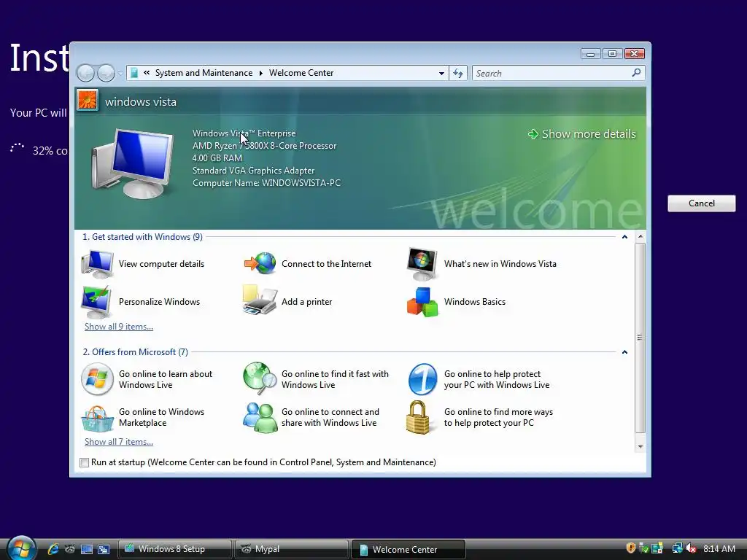
Task: Click the Show all 7 items link
Action: coord(119,442)
